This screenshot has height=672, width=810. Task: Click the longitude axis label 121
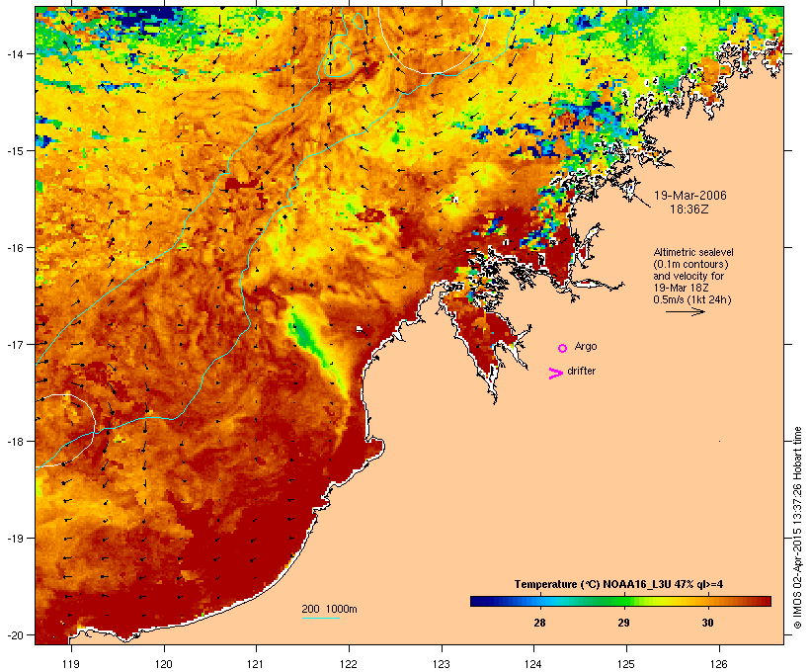tap(256, 664)
